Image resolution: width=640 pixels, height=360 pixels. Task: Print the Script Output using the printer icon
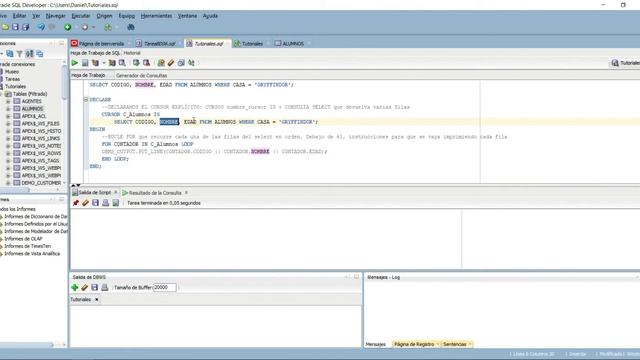(x=106, y=203)
